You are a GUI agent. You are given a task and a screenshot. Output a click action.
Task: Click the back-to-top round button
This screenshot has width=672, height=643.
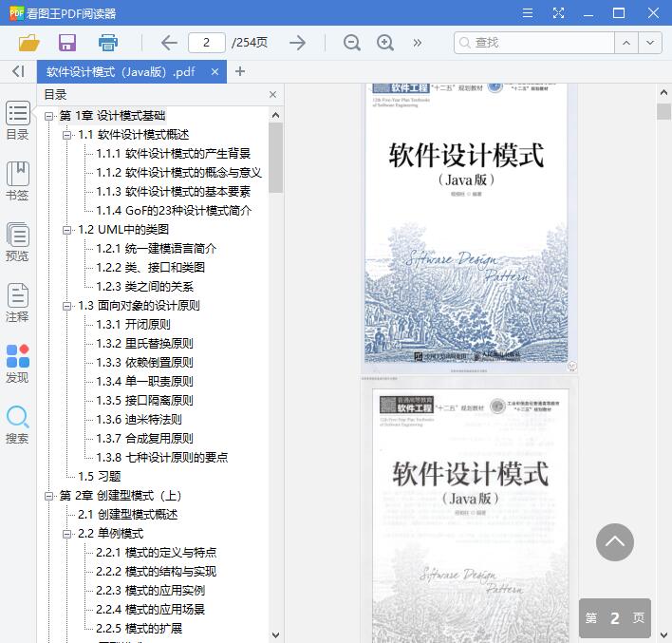click(x=614, y=542)
